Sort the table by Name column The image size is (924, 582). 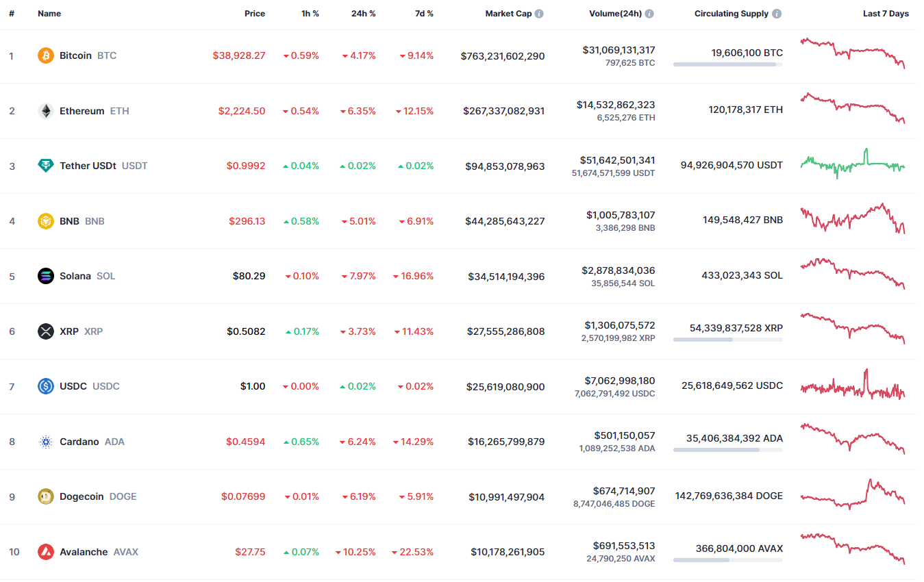click(x=49, y=14)
